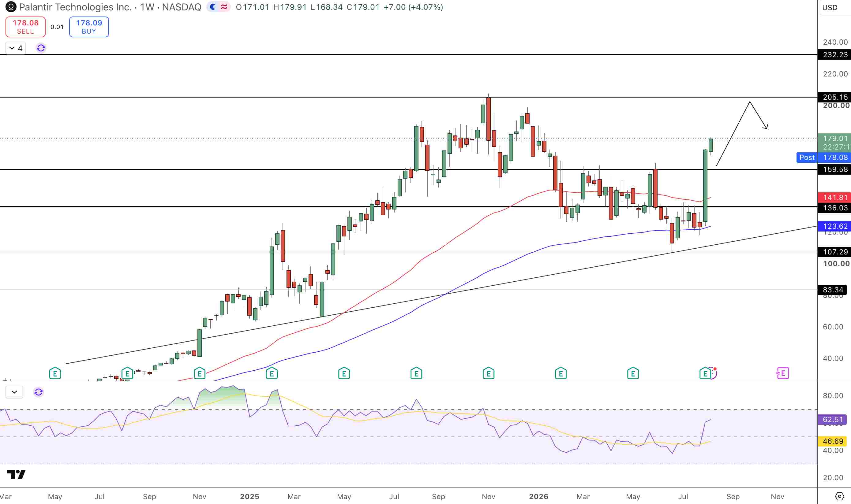Open the earnings marker above Nov 2025
The height and width of the screenshot is (504, 851).
pyautogui.click(x=488, y=373)
